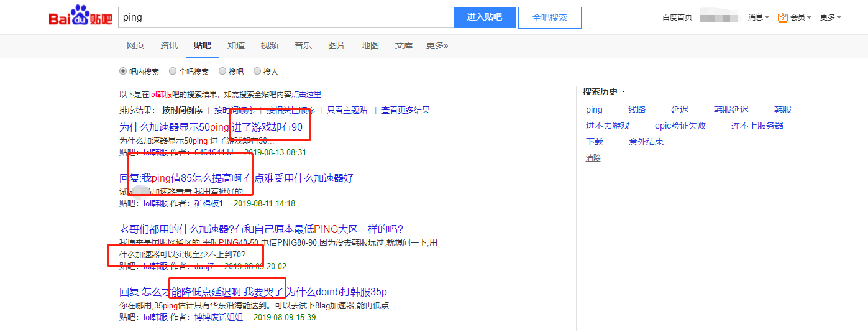Switch to the 图片 tab
The width and height of the screenshot is (868, 332).
337,45
